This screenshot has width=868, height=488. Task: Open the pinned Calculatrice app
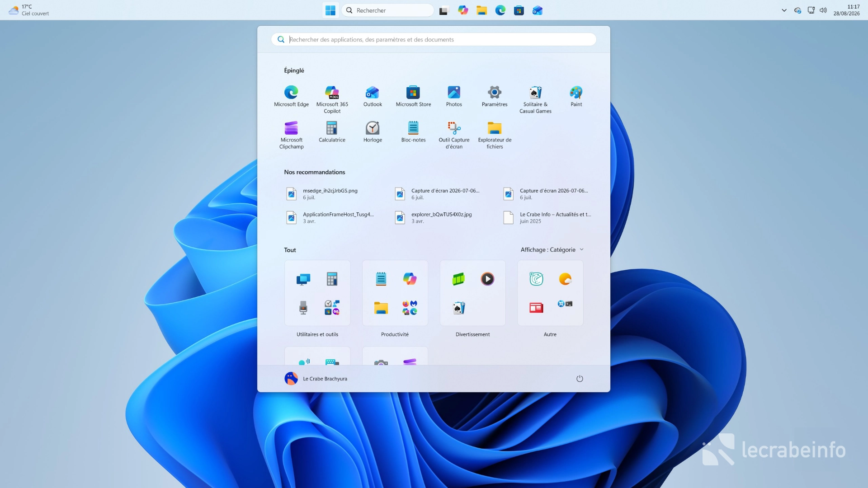332,132
